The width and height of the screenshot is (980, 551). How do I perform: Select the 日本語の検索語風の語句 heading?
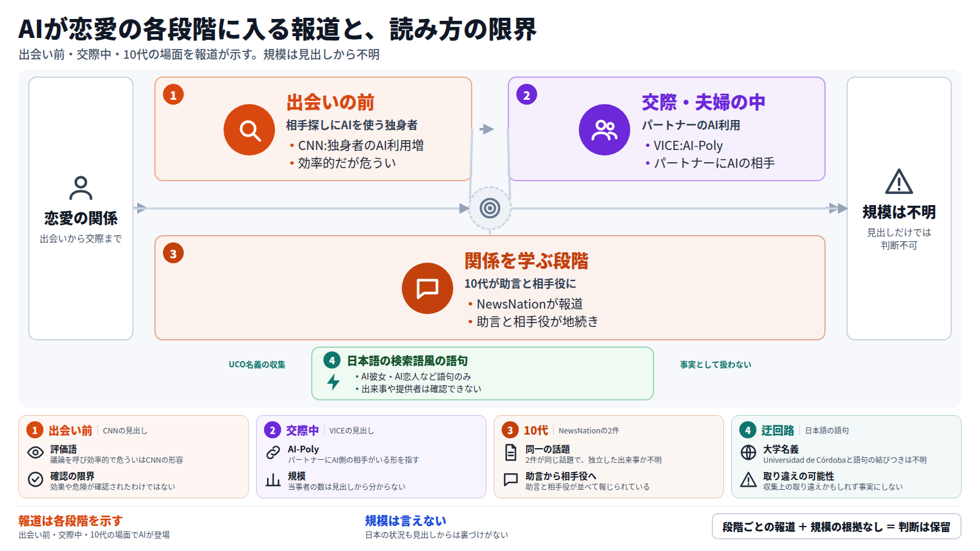coord(407,361)
